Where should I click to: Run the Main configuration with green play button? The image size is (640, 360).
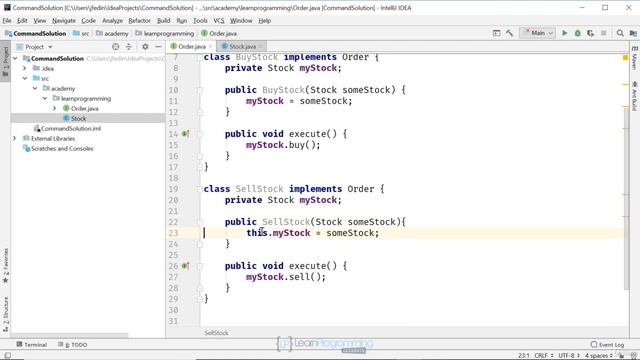pos(564,33)
